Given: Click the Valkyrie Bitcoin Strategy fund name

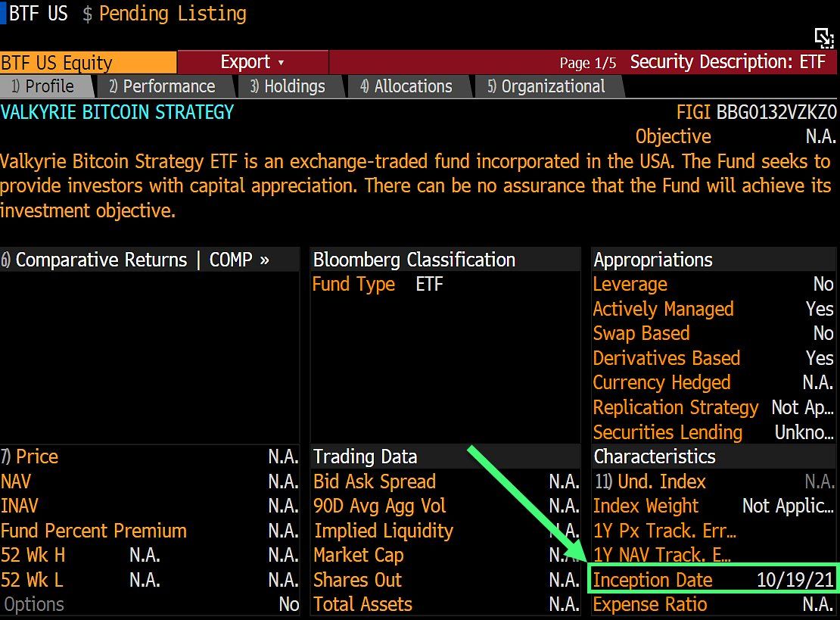Looking at the screenshot, I should click(x=117, y=113).
